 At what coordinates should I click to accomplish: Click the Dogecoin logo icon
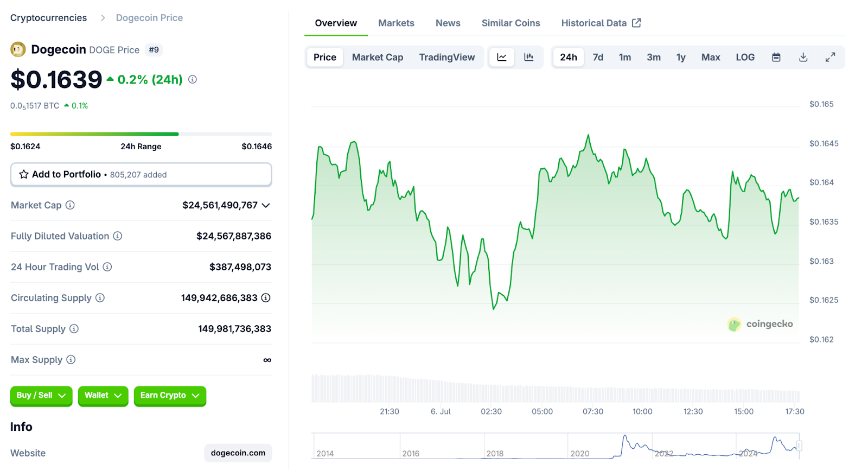(x=18, y=50)
